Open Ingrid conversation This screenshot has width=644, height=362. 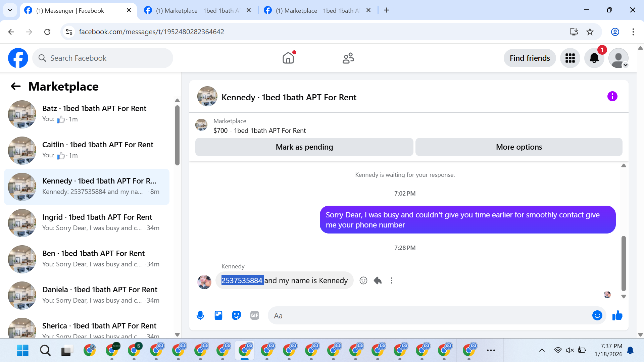(87, 223)
